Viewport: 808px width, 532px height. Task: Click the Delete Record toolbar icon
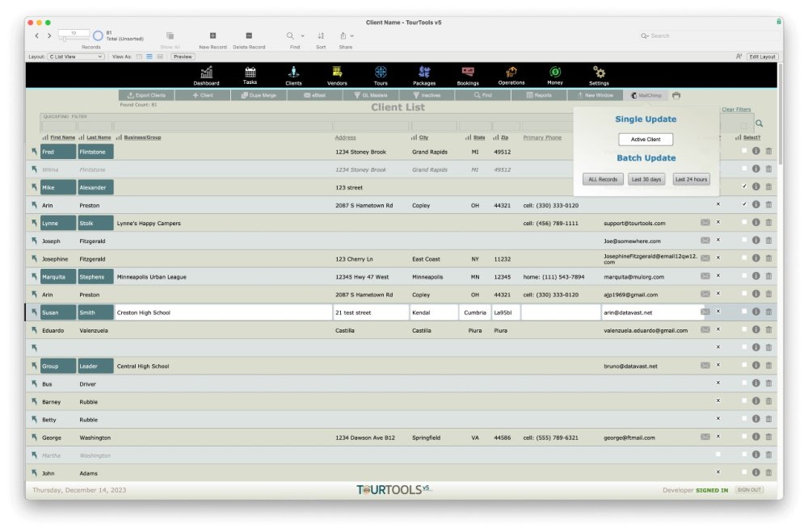(249, 36)
